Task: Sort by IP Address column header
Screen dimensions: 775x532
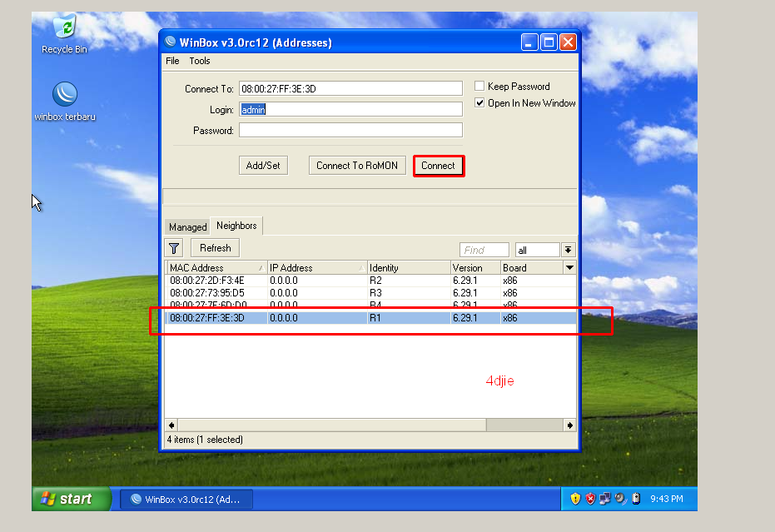Action: coord(317,267)
